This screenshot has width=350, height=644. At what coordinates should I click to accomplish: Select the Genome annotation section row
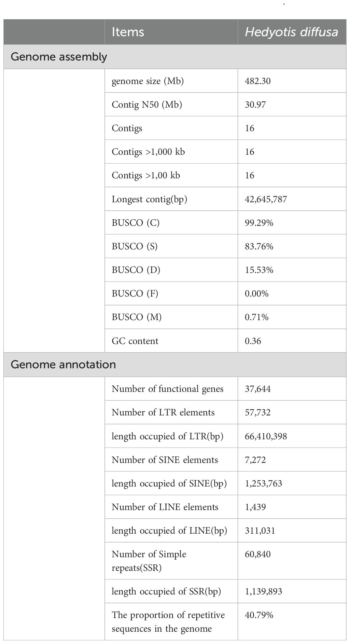175,365
